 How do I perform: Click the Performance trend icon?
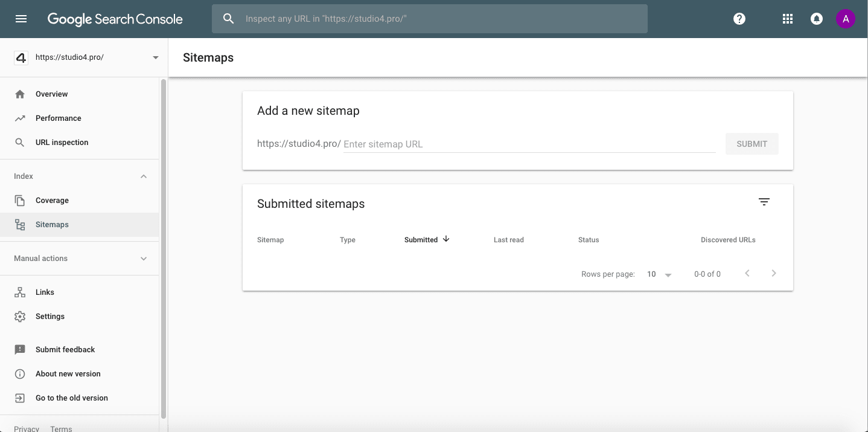click(x=20, y=118)
